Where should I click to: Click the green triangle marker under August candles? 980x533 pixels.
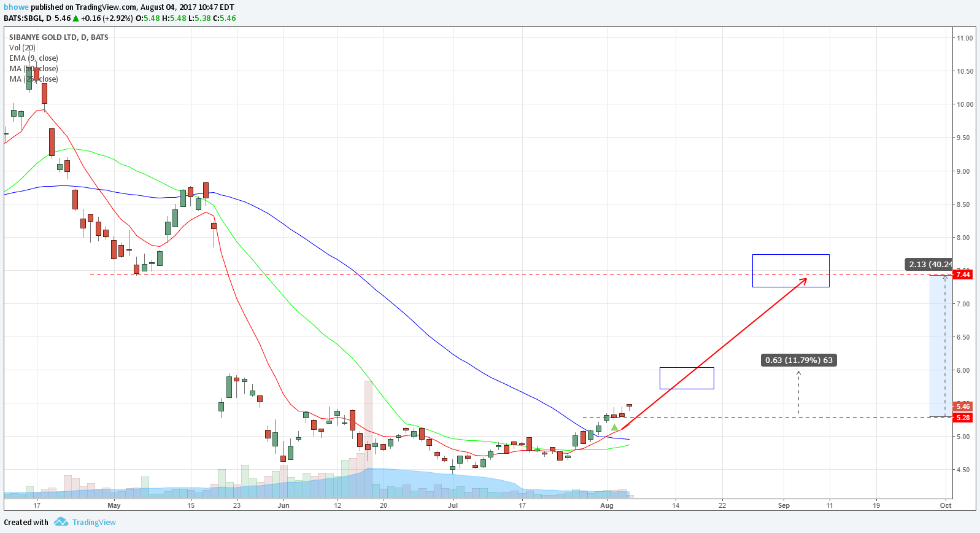(x=614, y=427)
